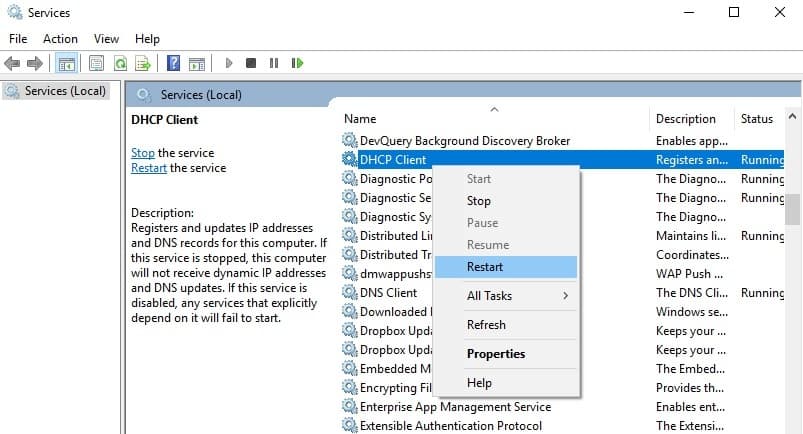The height and width of the screenshot is (434, 803).
Task: Click 'Enables ent...' description cell
Action: [x=690, y=407]
